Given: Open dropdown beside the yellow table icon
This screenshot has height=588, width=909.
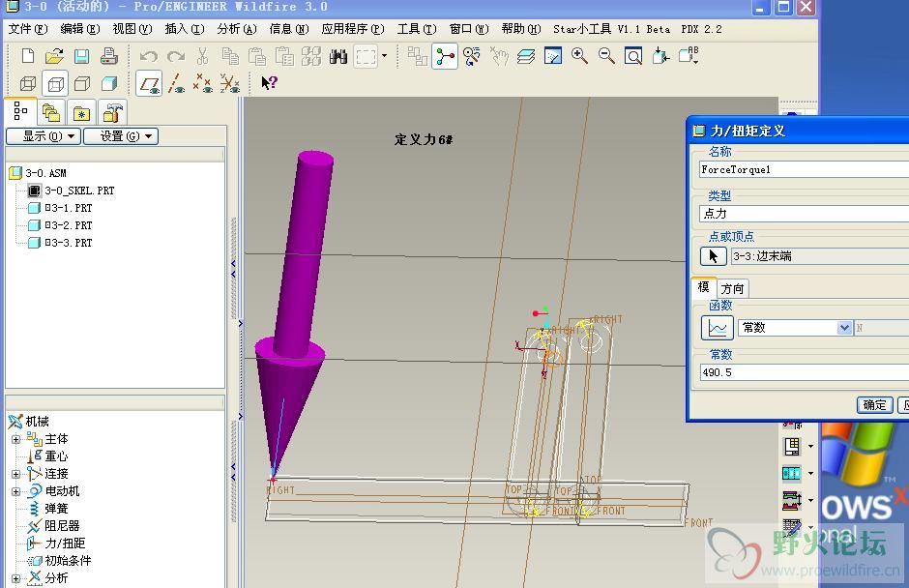Looking at the screenshot, I should point(809,447).
